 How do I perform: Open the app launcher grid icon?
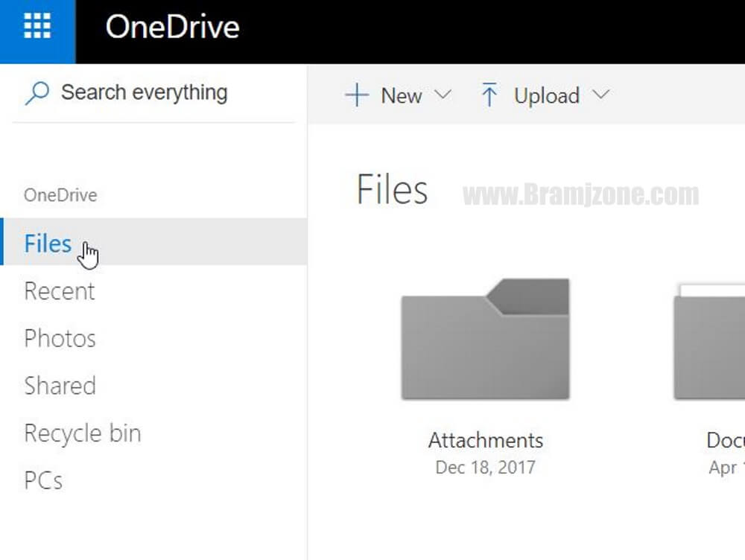[37, 26]
